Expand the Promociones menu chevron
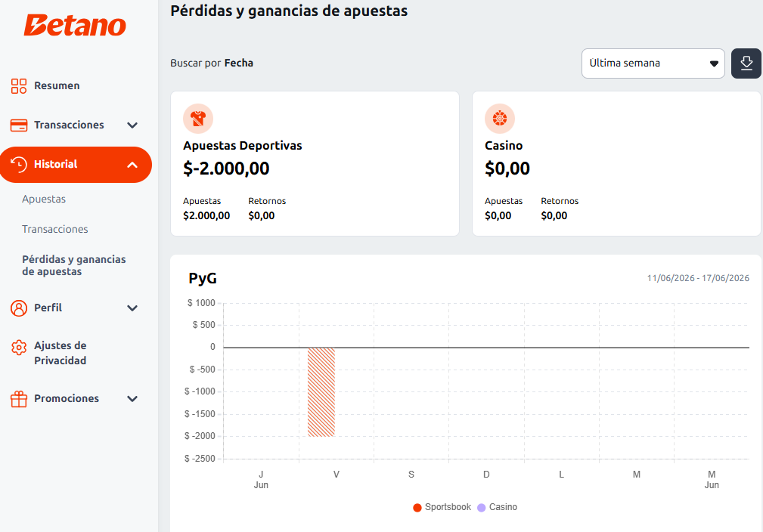 pyautogui.click(x=132, y=399)
